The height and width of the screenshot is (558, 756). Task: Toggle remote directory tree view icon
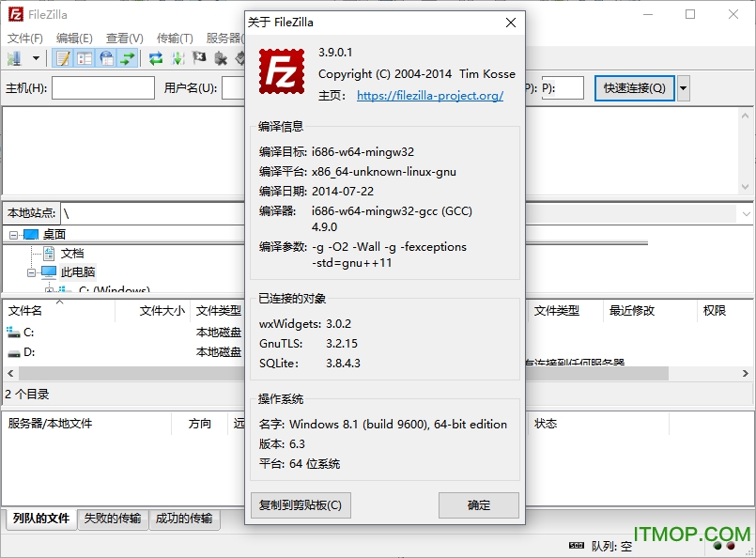click(106, 58)
